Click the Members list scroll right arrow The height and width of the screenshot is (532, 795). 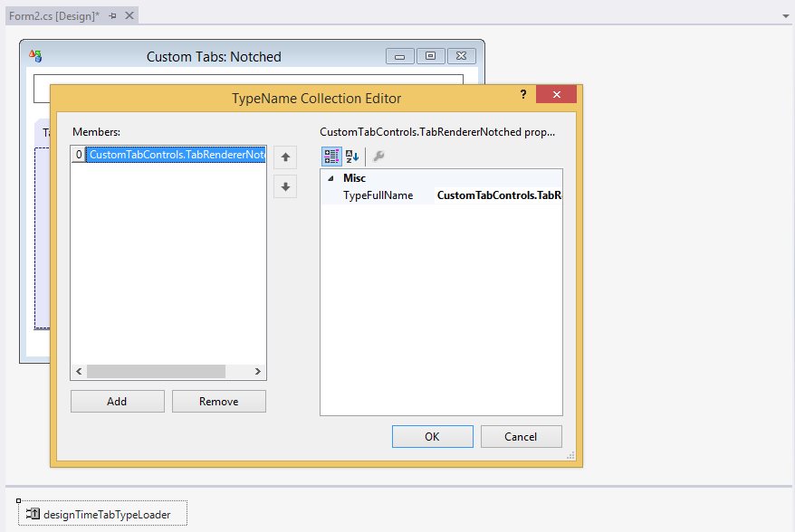(257, 371)
